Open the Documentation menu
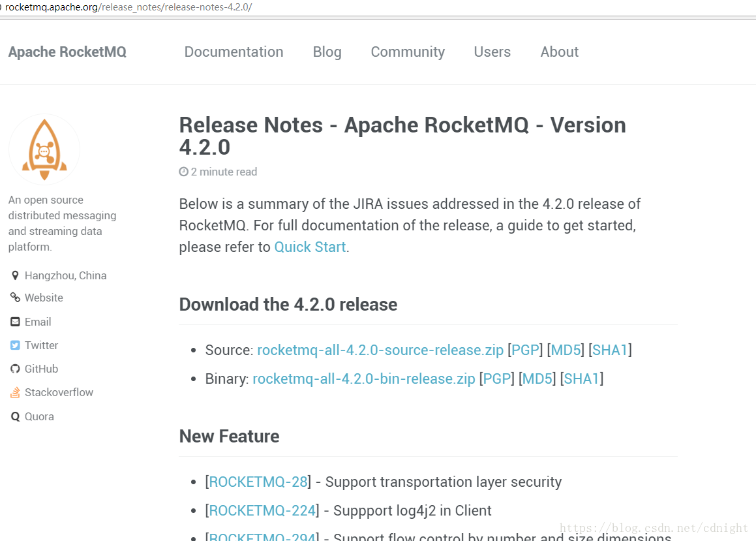Viewport: 756px width, 541px height. point(234,52)
